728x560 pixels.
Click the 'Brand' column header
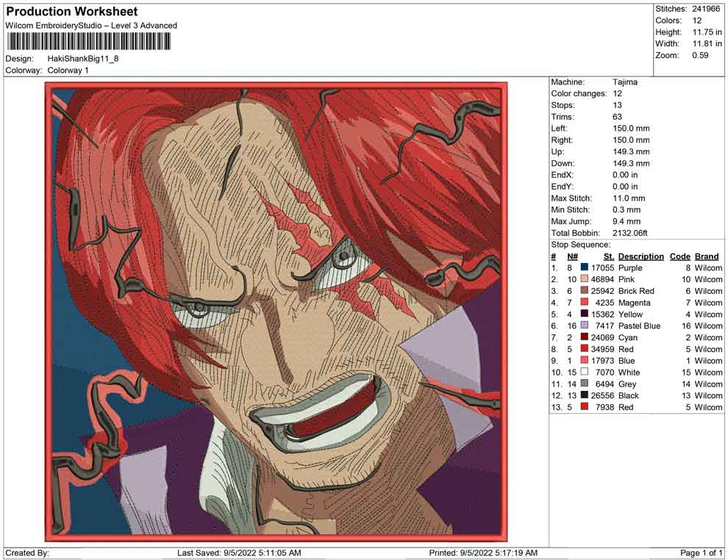pyautogui.click(x=707, y=256)
